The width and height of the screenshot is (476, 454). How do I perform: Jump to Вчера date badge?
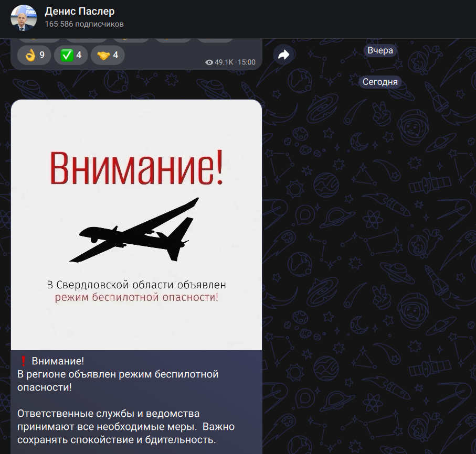(x=380, y=50)
